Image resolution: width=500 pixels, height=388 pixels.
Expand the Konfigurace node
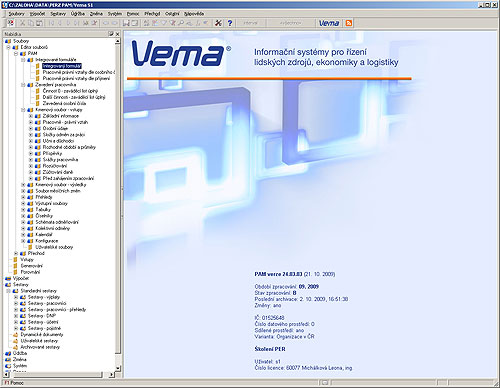(23, 241)
